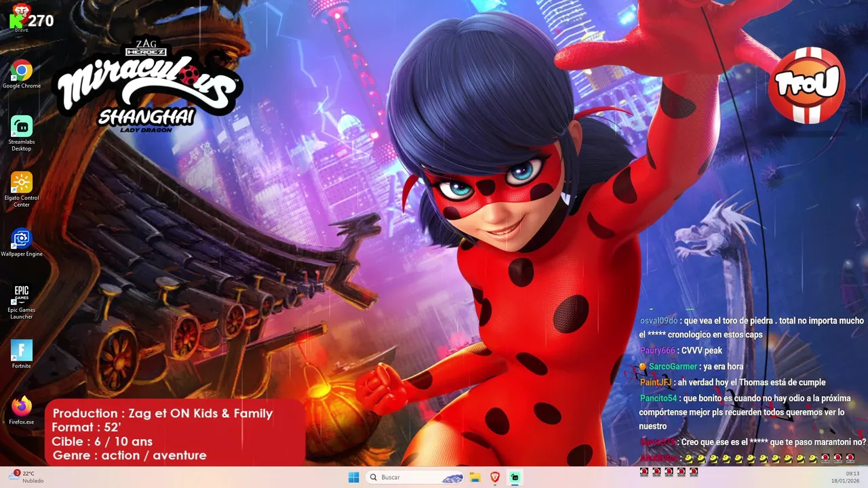Image resolution: width=868 pixels, height=488 pixels.
Task: Select the Wallpaper Engine desktop icon
Action: point(21,243)
